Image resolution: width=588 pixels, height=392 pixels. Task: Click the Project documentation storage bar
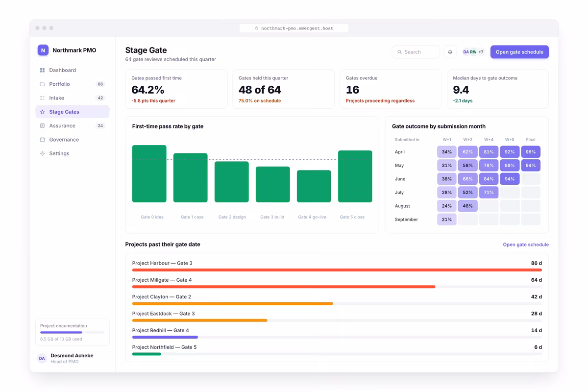(72, 332)
